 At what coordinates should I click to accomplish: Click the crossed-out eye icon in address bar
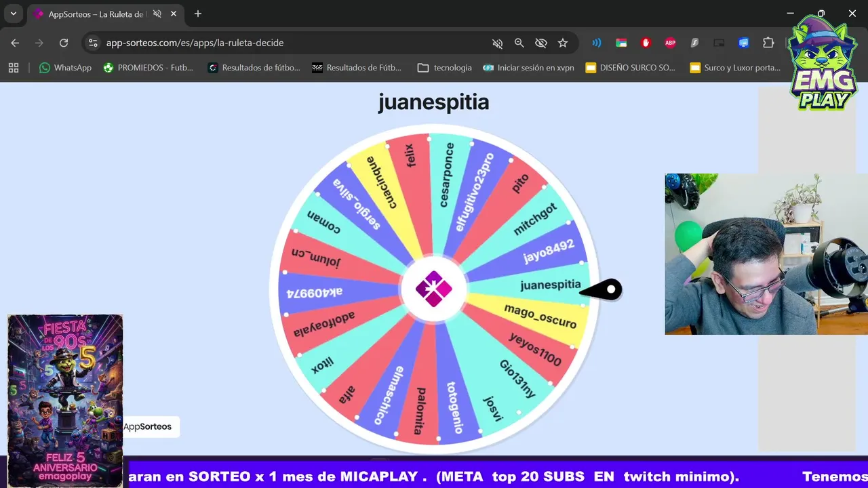click(x=540, y=43)
